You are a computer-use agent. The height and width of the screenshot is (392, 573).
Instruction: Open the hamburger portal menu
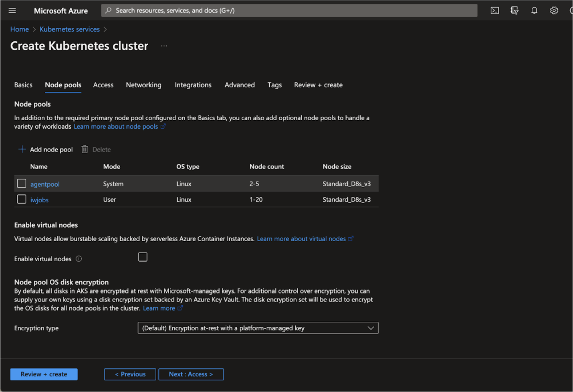[12, 10]
